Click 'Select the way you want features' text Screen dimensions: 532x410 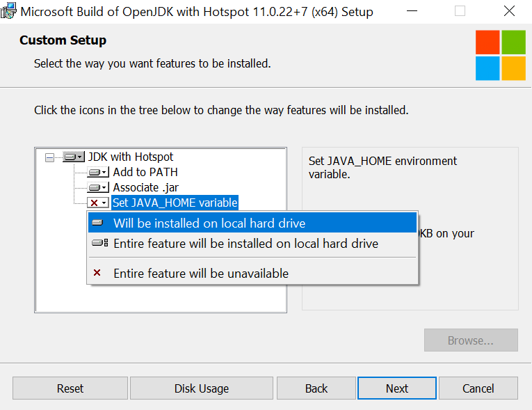pos(152,63)
